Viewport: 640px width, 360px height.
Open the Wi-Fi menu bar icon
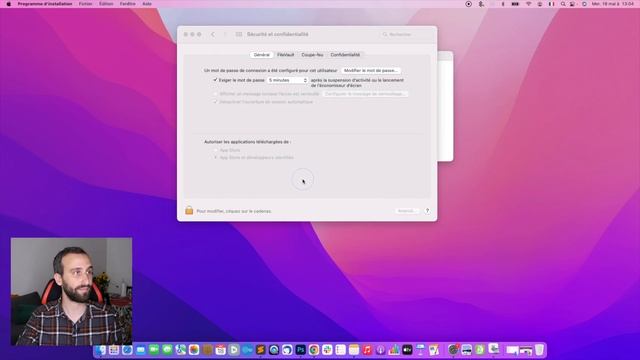(x=529, y=4)
